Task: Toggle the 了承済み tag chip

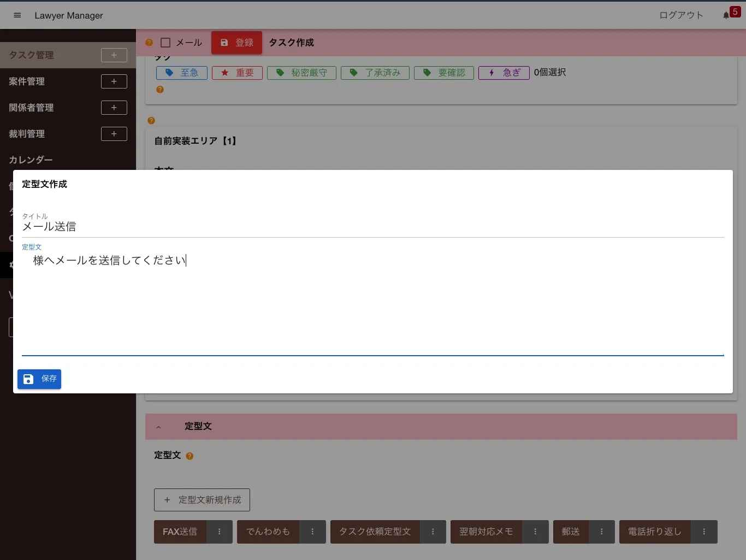Action: pos(375,73)
